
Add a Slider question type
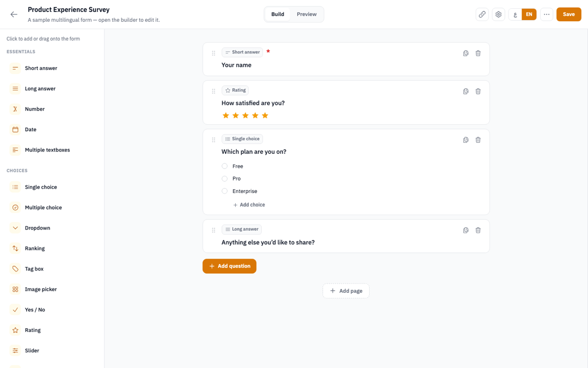(52, 351)
